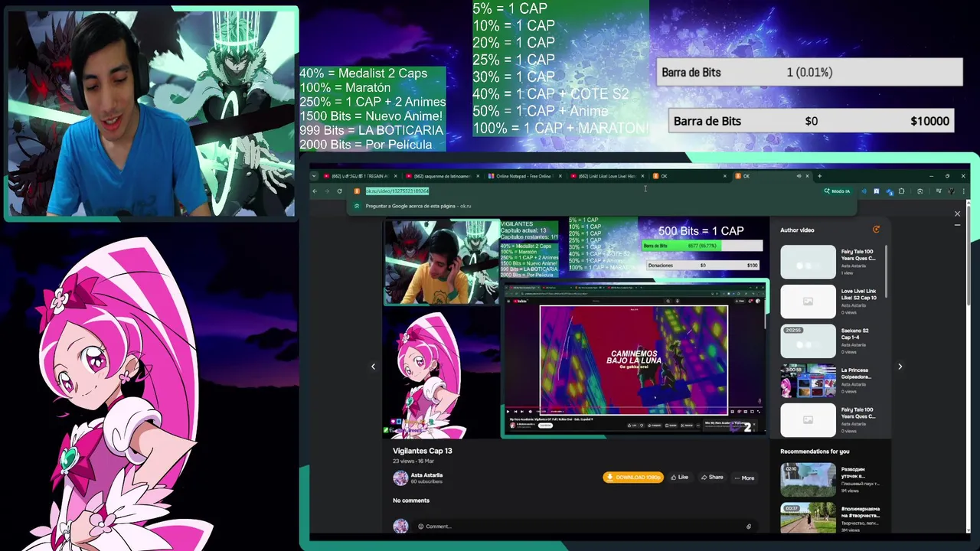Click the 'Author video' heading

click(797, 230)
